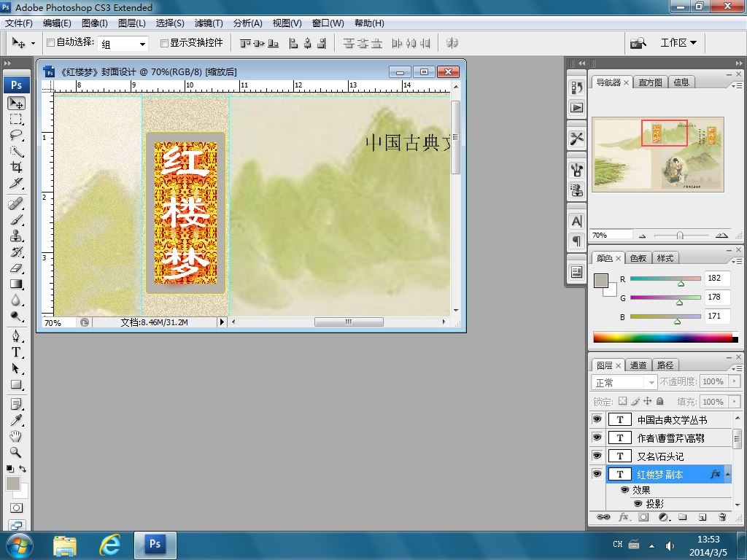Switch to the 通道 tab

pos(638,365)
